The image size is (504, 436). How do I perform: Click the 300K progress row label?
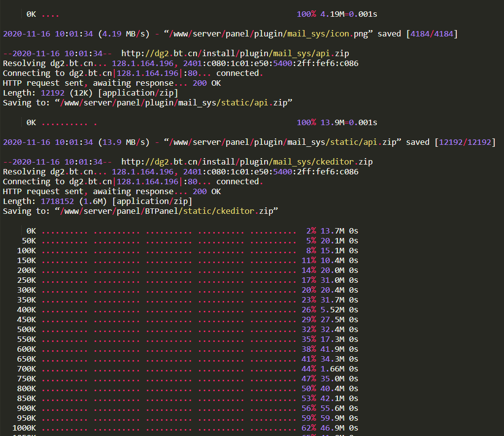coord(26,290)
